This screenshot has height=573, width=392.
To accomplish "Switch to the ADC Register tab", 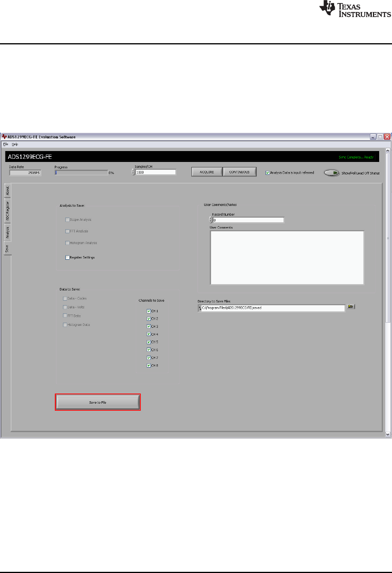I will point(7,211).
